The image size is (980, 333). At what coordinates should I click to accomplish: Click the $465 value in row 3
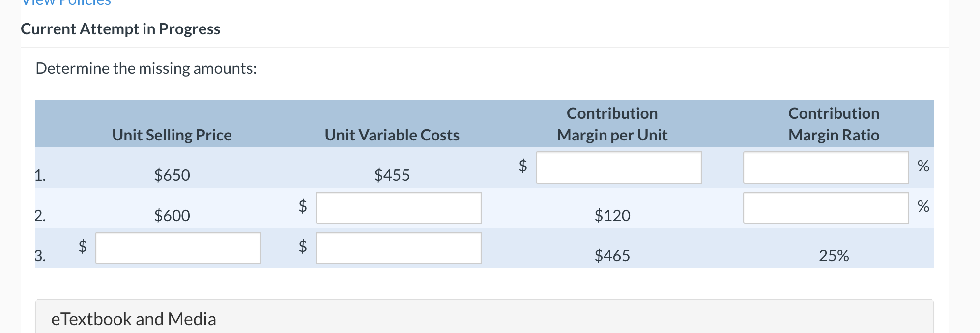click(613, 255)
